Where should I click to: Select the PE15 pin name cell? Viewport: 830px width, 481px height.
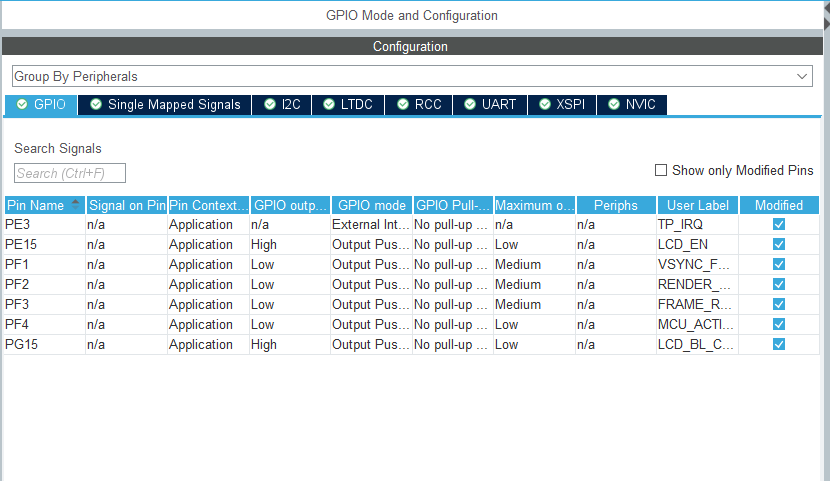[44, 244]
